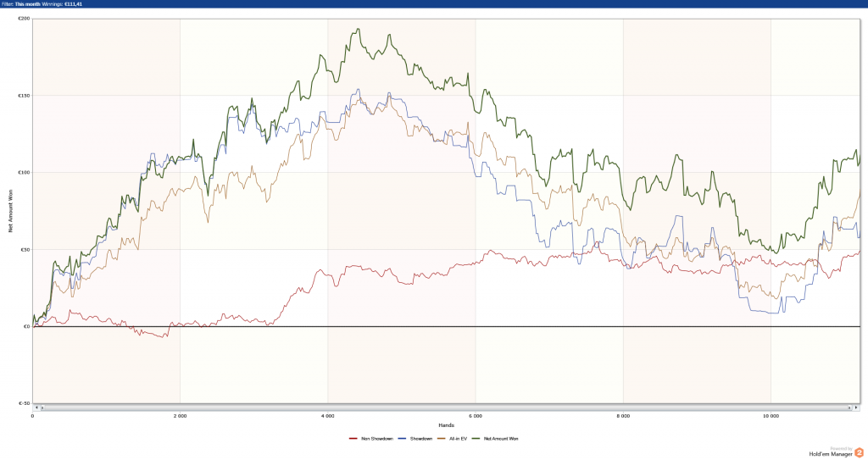Viewport: 868px width, 460px height.
Task: Click the €0 y-axis label
Action: point(26,327)
